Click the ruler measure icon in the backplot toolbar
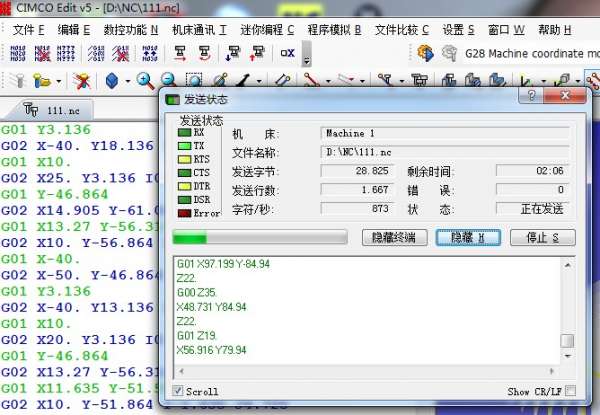This screenshot has width=600, height=415. pyautogui.click(x=282, y=80)
